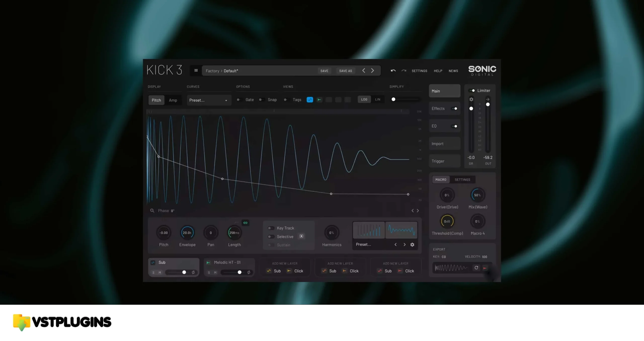The height and width of the screenshot is (341, 644).
Task: Click the Sub layer wave icon
Action: [x=153, y=263]
